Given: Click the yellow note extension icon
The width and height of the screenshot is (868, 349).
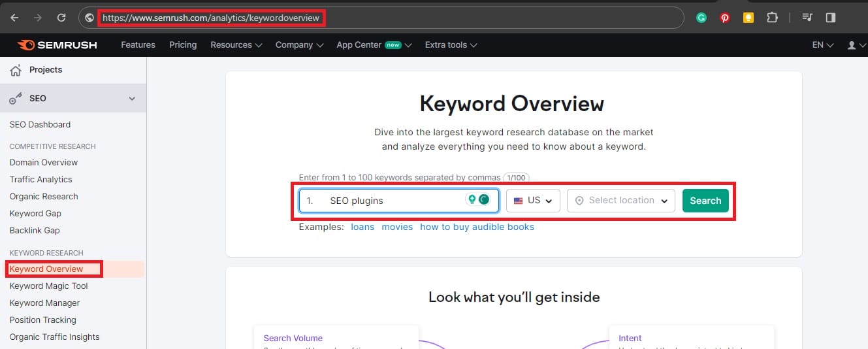Looking at the screenshot, I should [x=748, y=18].
